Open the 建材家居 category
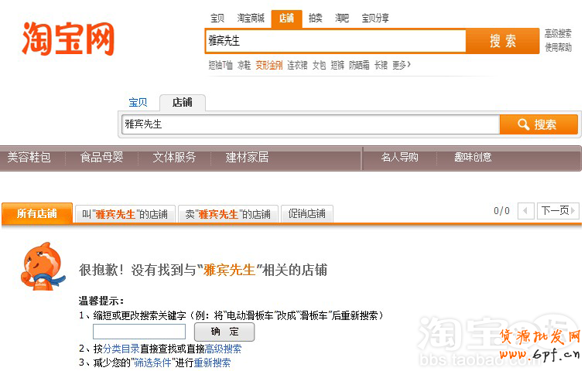 (x=247, y=157)
